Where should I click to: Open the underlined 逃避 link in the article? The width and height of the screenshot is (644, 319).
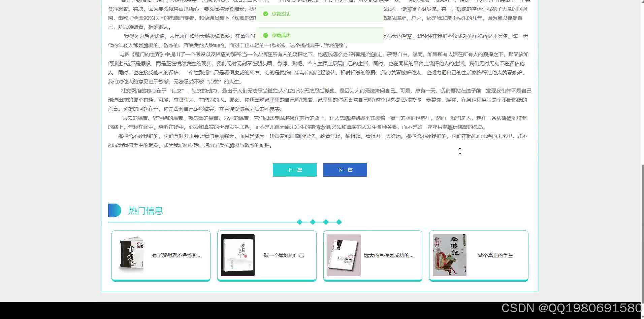(x=118, y=63)
